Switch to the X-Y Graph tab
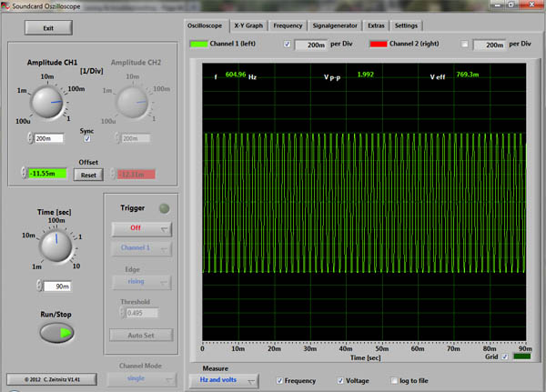 247,25
